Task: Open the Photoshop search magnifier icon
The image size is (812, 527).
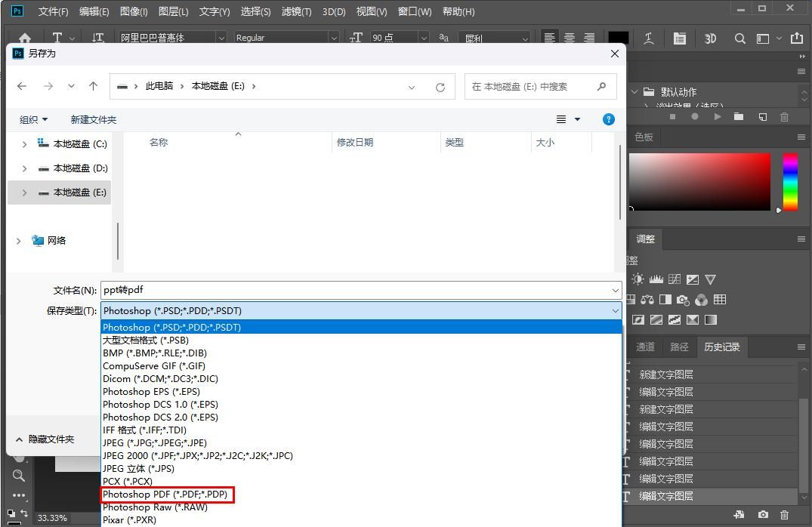Action: pos(740,39)
